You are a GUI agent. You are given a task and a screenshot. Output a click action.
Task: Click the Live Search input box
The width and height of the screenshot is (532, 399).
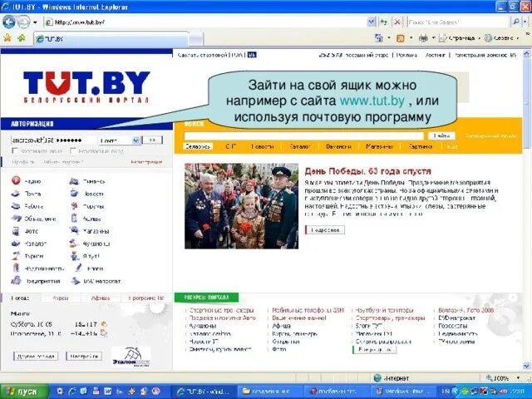pos(458,22)
